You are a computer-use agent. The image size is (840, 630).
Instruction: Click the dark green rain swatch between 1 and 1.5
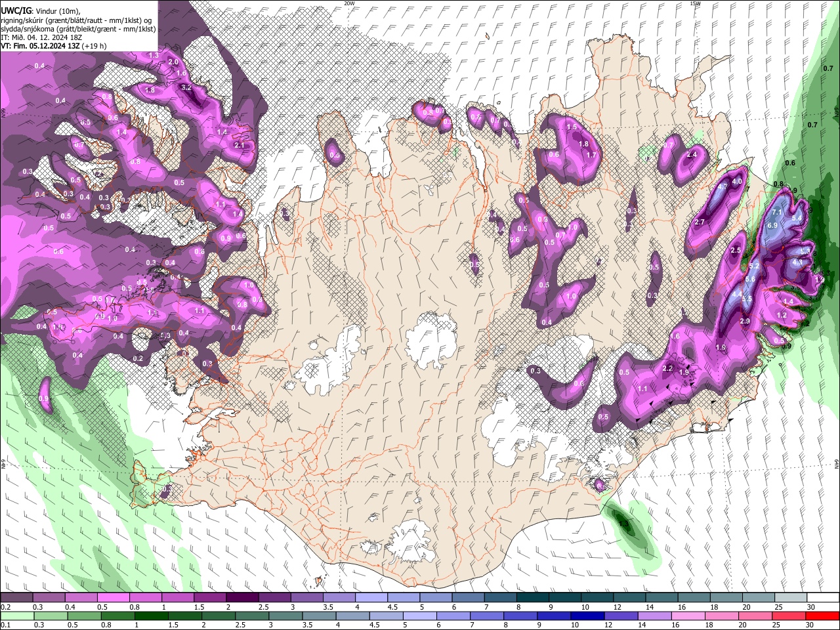pos(151,616)
